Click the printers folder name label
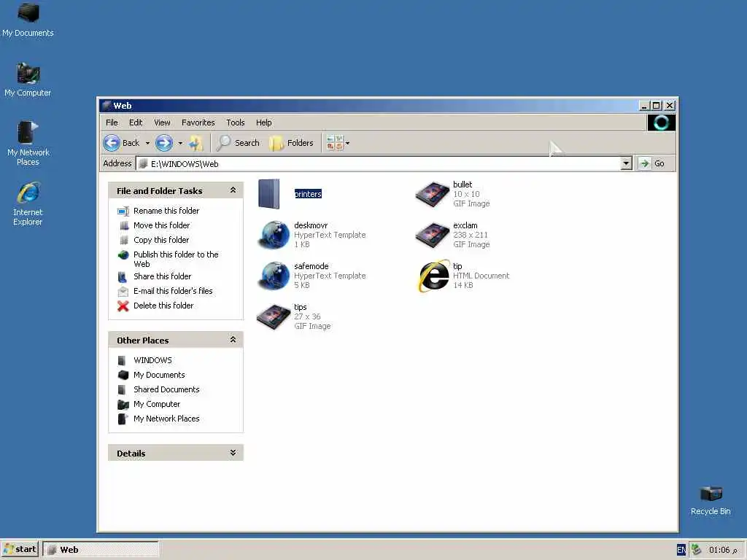The height and width of the screenshot is (560, 747). coord(308,194)
